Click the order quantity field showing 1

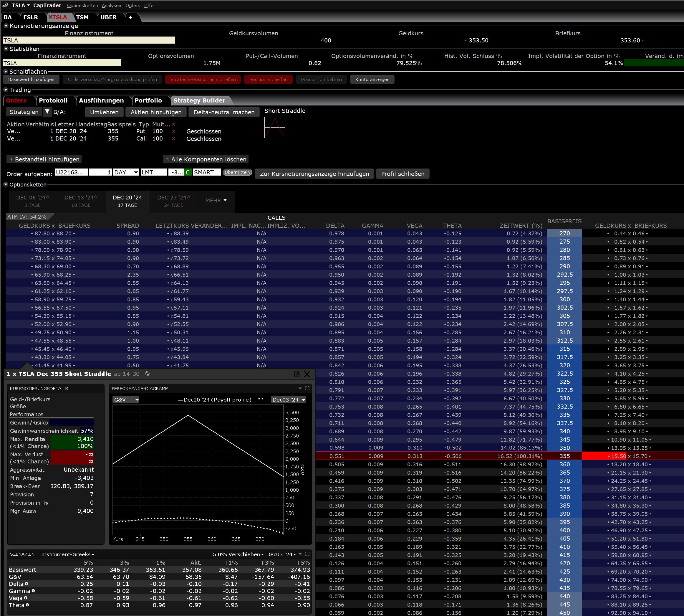pos(100,172)
